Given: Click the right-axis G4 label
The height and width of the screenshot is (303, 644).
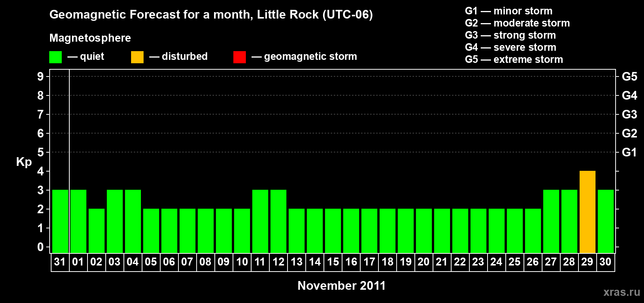Looking at the screenshot, I should pos(630,95).
